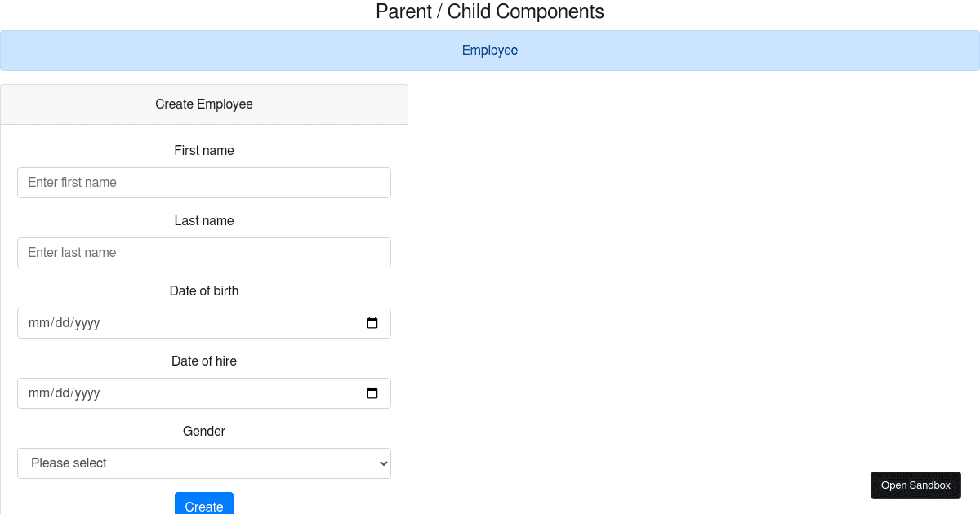Click the calendar icon beside mm/dd/yyyy birth field
Screen dimensions: 980x514
point(372,322)
